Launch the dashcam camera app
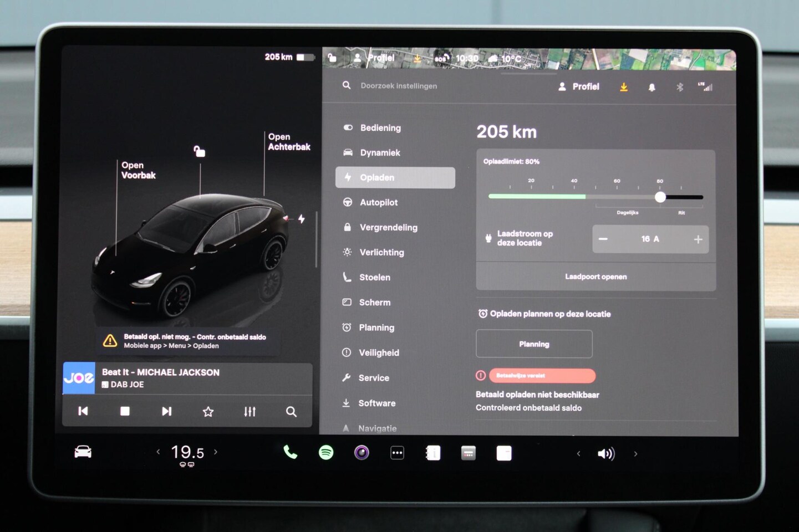 (362, 453)
